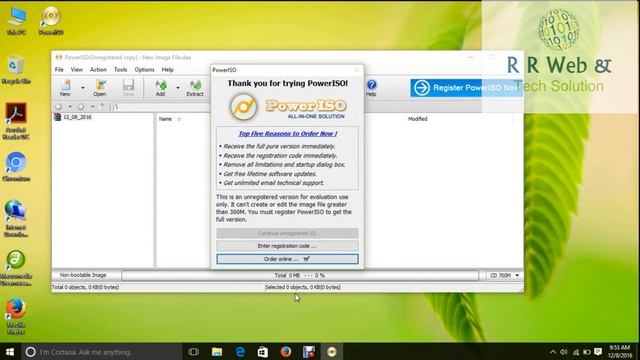
Task: Open the Back history dropdown arrow
Action: click(x=70, y=107)
